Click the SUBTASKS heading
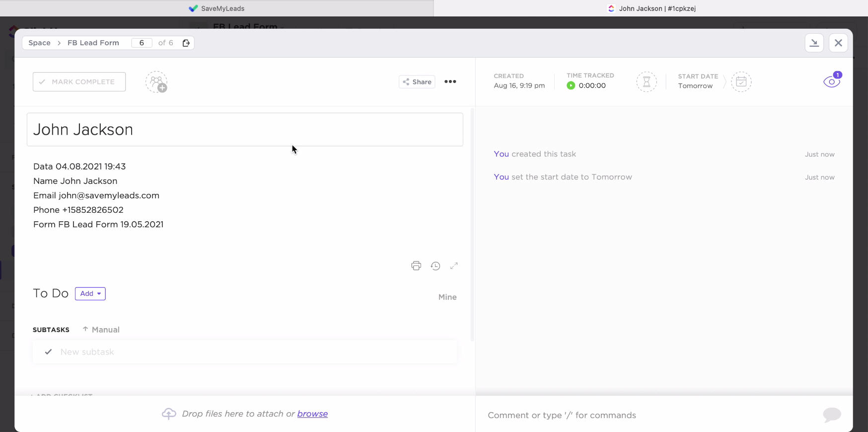Image resolution: width=868 pixels, height=432 pixels. [x=51, y=330]
